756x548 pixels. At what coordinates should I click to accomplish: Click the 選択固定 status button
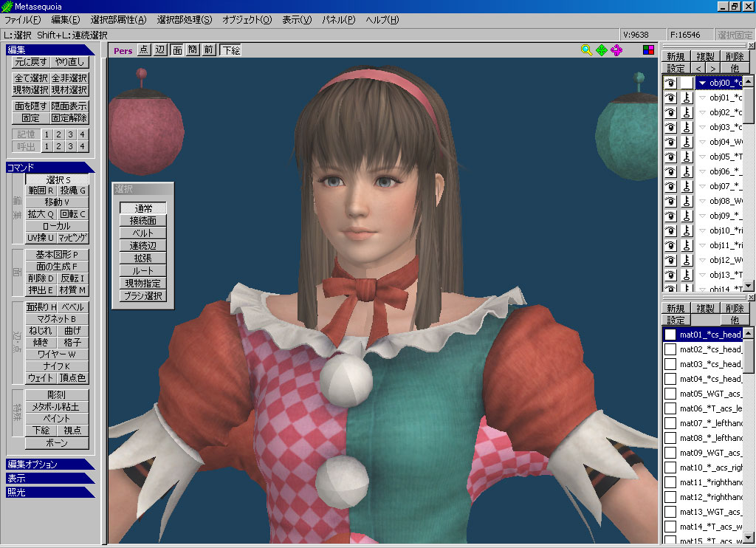point(735,35)
